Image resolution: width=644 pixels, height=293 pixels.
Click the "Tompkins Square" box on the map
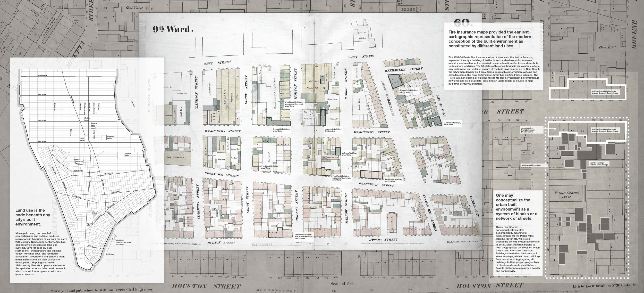pyautogui.click(x=121, y=155)
